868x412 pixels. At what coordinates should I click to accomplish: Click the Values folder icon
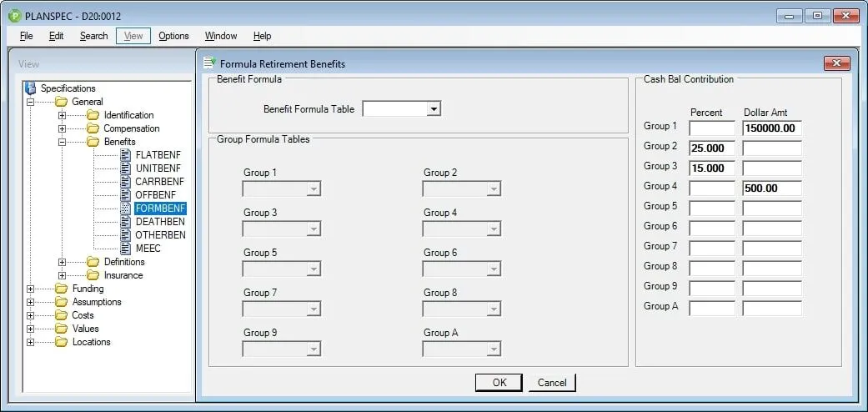pos(61,329)
